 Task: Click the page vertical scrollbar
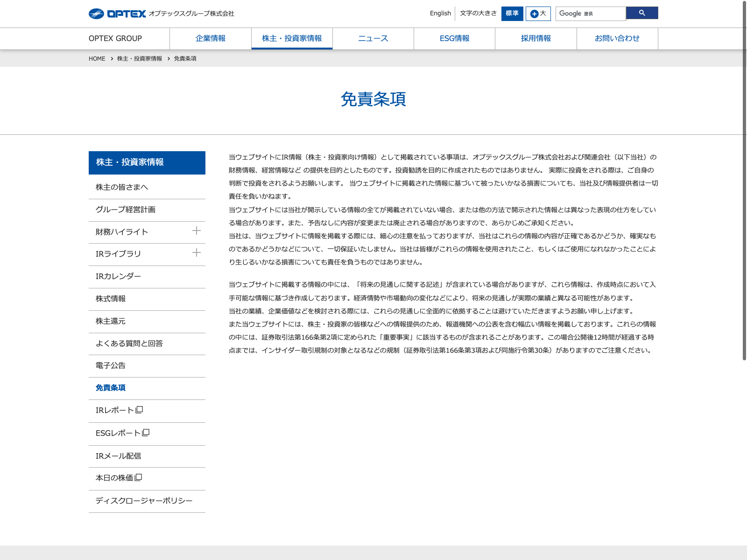click(x=744, y=187)
